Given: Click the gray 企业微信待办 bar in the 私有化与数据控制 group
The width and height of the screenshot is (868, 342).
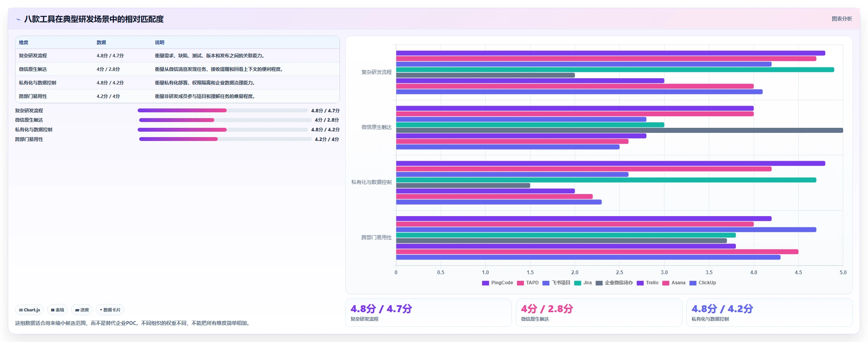Looking at the screenshot, I should 463,186.
